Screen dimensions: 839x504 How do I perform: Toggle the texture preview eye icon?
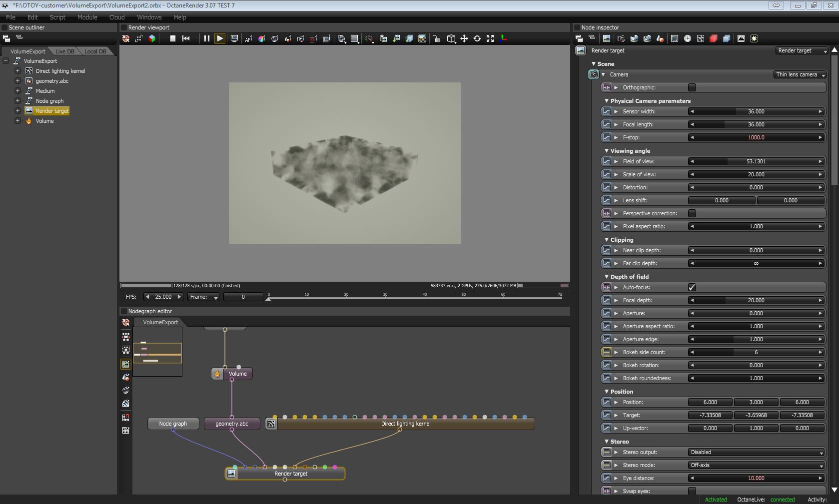pos(126,404)
